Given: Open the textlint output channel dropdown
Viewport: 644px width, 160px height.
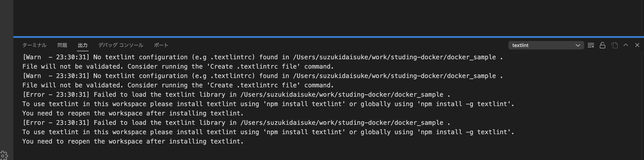Looking at the screenshot, I should coord(546,45).
